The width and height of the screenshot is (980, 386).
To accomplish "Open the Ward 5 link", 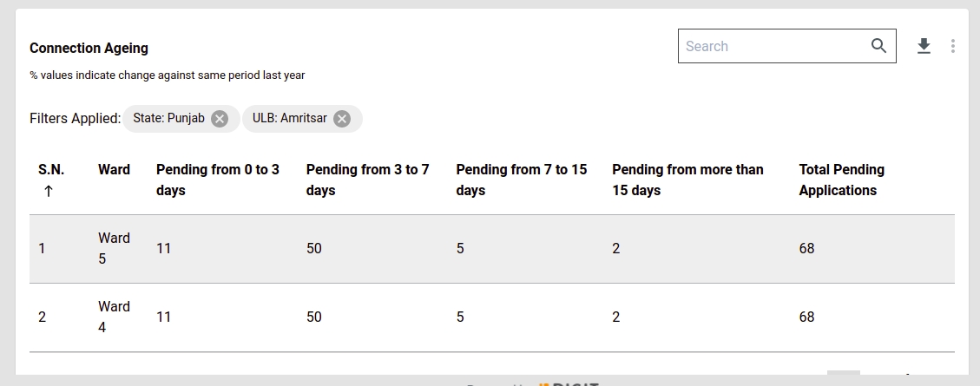I will [114, 248].
